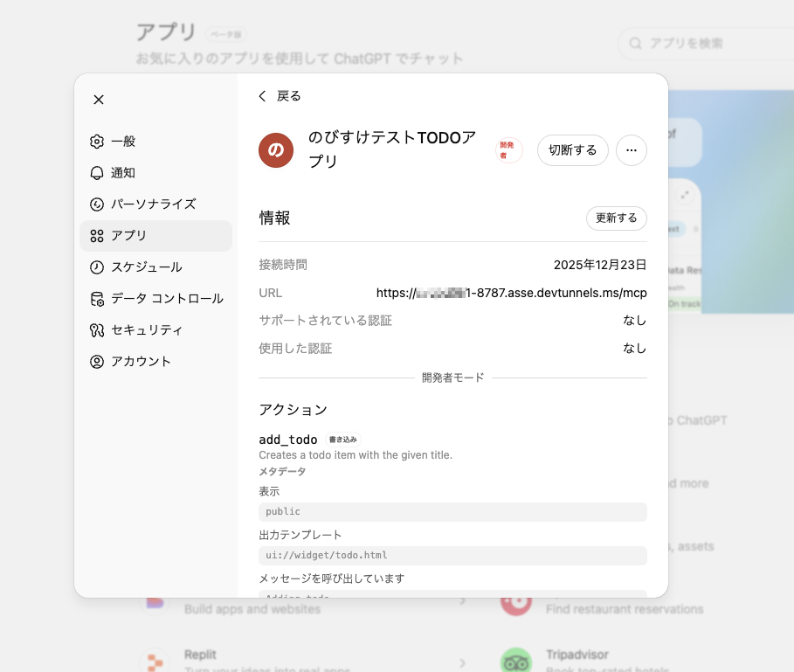Click the ui://widget/todo.html template field

(452, 556)
